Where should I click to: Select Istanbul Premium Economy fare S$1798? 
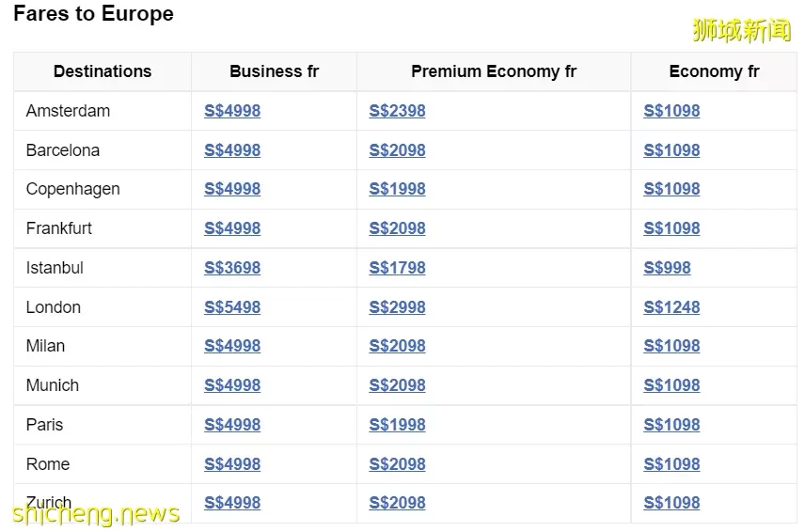click(397, 268)
